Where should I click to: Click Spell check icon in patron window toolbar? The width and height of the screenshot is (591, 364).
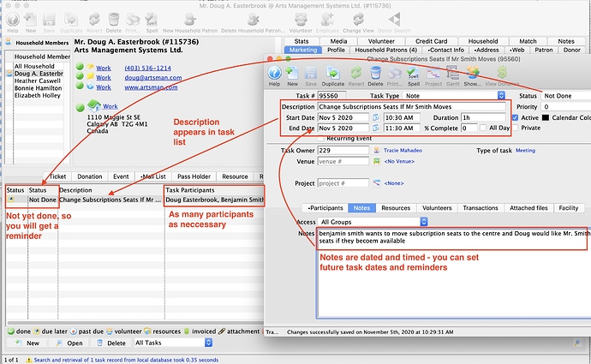(x=152, y=20)
